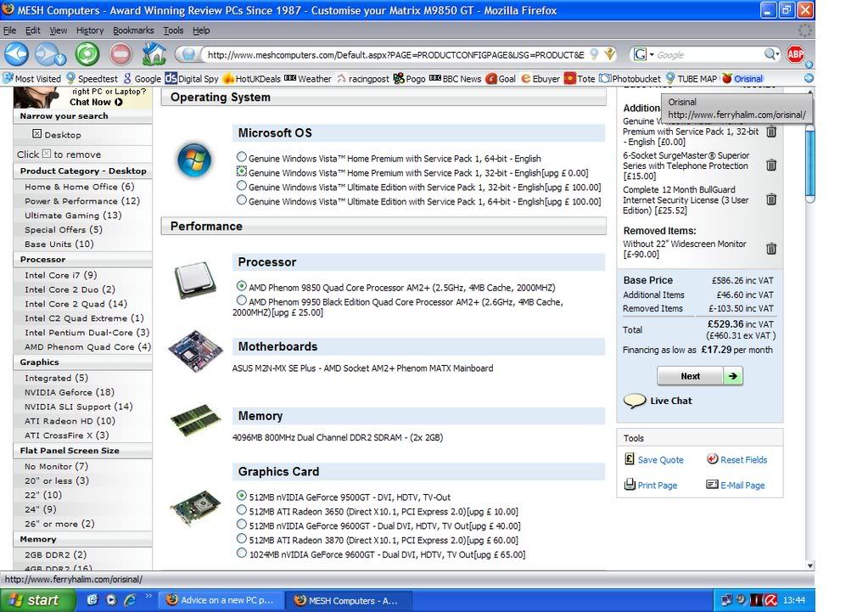Image resolution: width=868 pixels, height=612 pixels.
Task: Click the home icon in the toolbar
Action: (154, 54)
